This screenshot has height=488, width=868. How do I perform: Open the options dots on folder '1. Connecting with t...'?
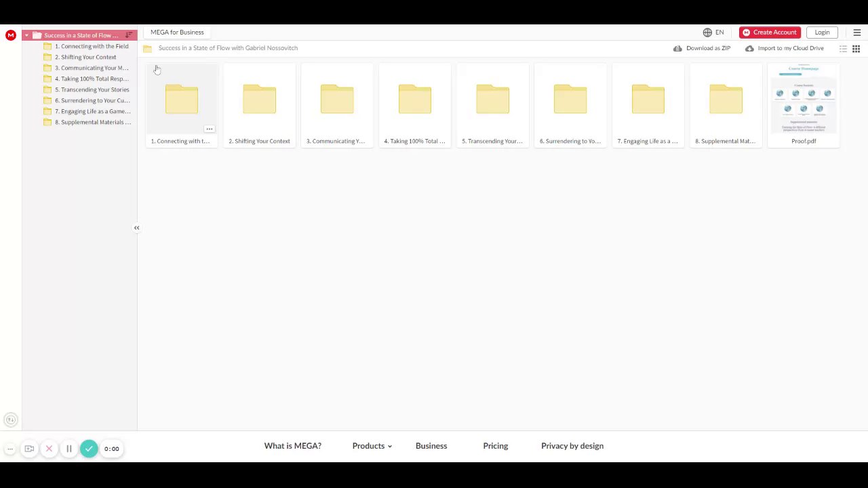(209, 129)
